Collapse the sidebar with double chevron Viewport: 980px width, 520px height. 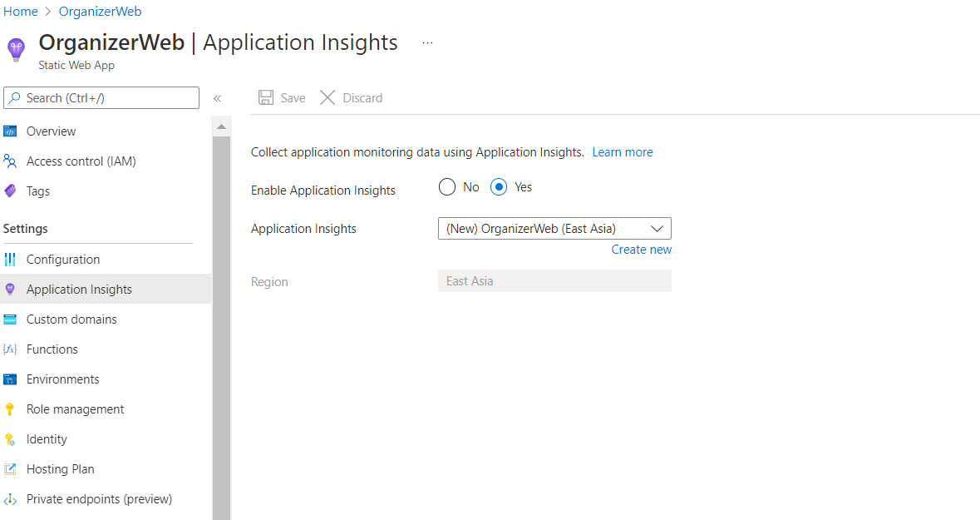218,98
